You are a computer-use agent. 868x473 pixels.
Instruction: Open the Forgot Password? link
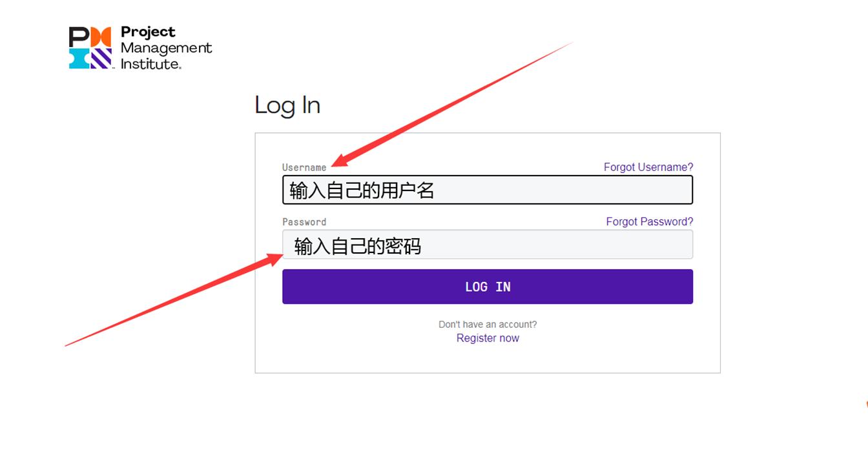pos(649,221)
